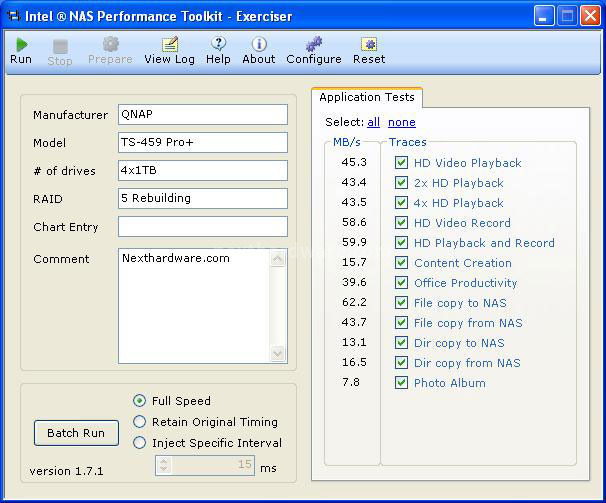Image resolution: width=606 pixels, height=503 pixels.
Task: Click the 45.3 MB/s value
Action: 354,162
